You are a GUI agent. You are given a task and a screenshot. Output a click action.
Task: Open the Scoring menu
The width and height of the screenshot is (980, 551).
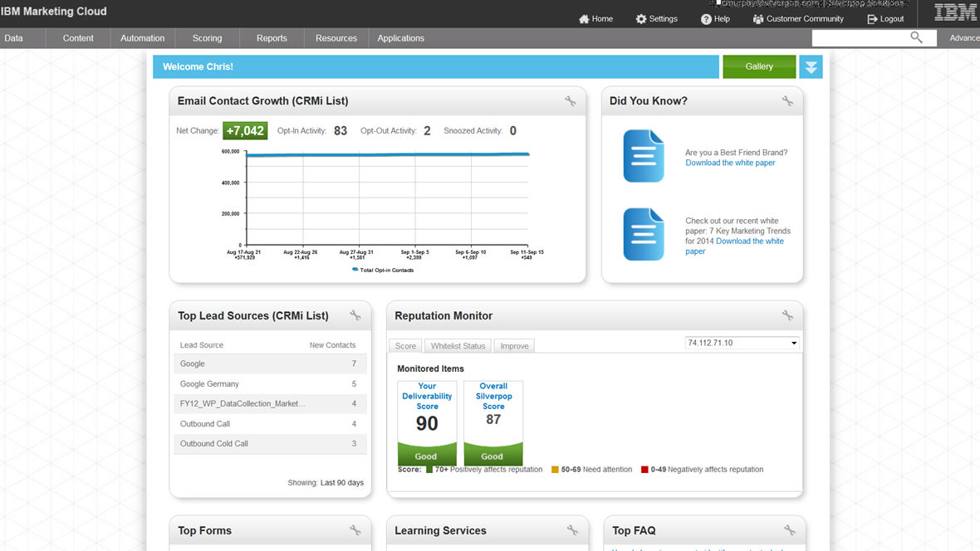207,38
